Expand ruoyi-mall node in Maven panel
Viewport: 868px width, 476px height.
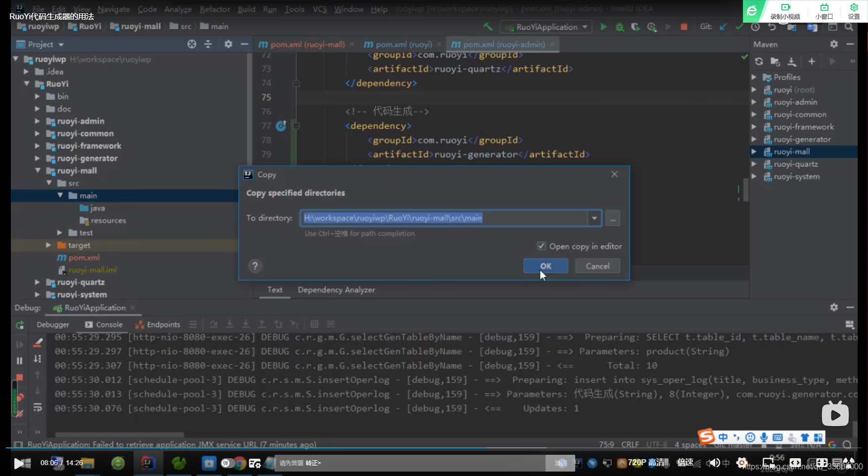754,152
